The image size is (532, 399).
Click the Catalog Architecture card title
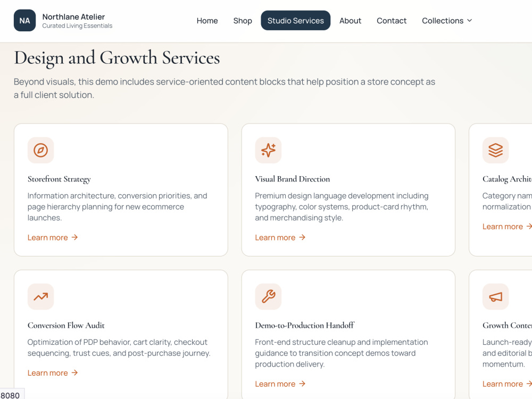coord(507,179)
